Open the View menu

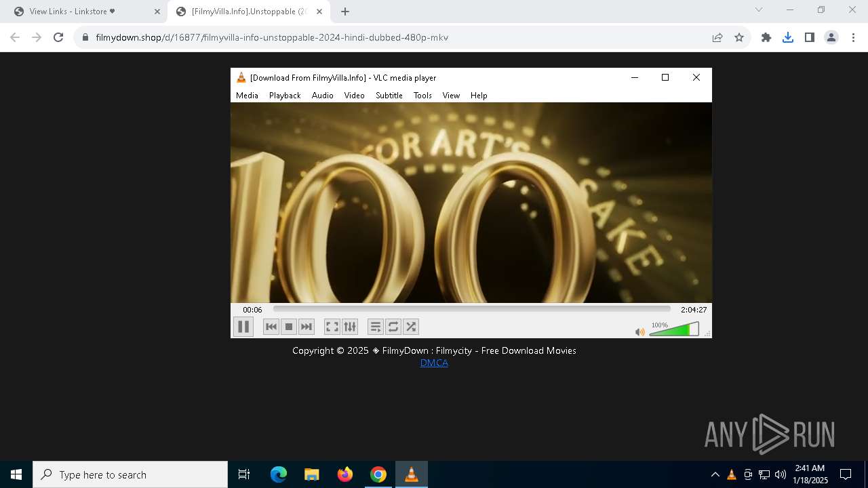tap(451, 96)
